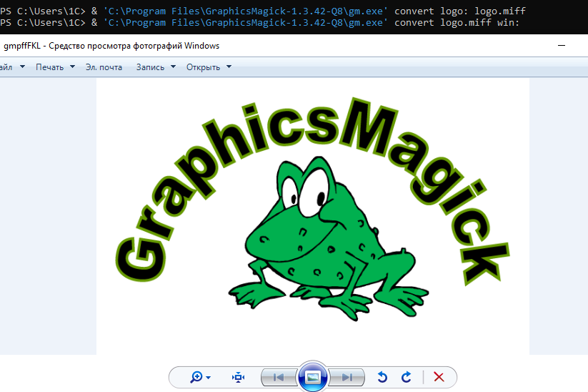Click the GraphicsMagick frog logo image

pyautogui.click(x=313, y=216)
